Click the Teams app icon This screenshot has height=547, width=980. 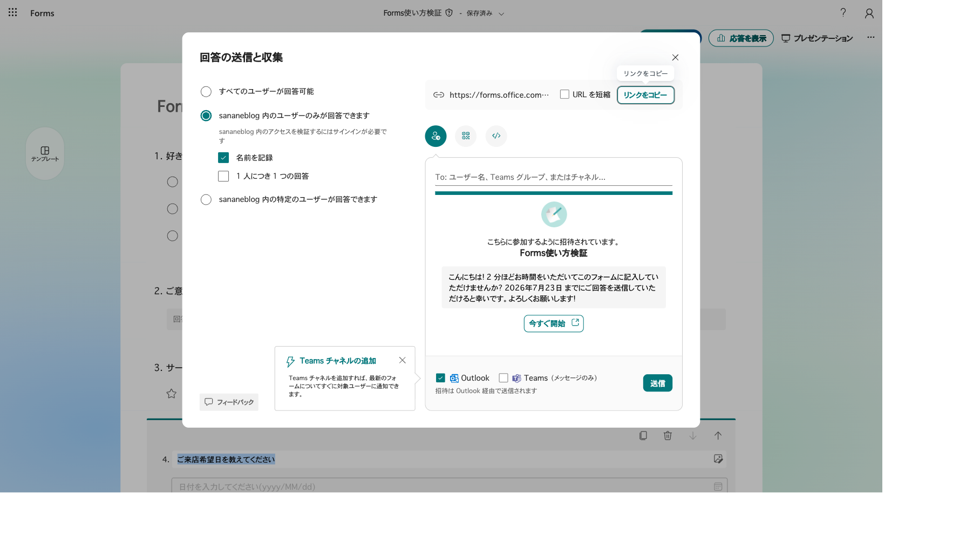[516, 378]
